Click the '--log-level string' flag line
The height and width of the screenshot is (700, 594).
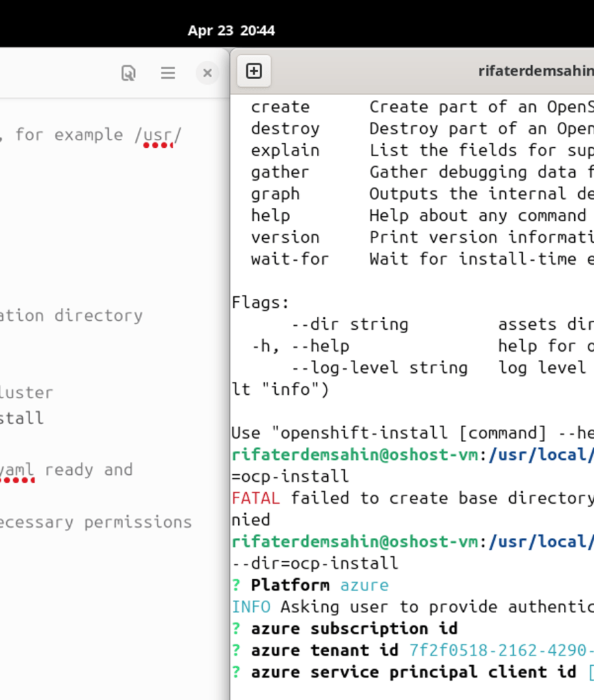click(380, 368)
